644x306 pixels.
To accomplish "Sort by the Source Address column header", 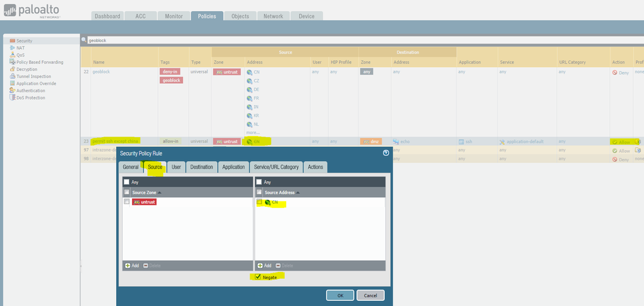I will (x=280, y=193).
